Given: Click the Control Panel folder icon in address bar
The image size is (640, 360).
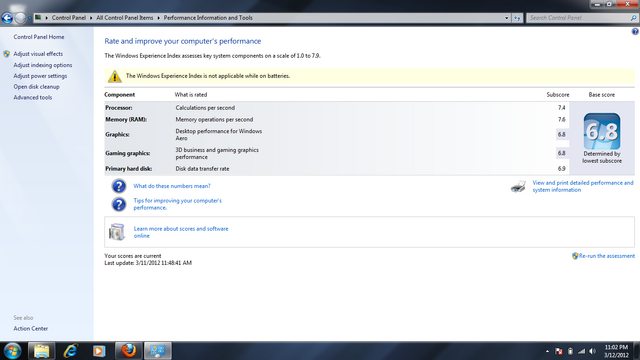Looking at the screenshot, I should pos(38,18).
